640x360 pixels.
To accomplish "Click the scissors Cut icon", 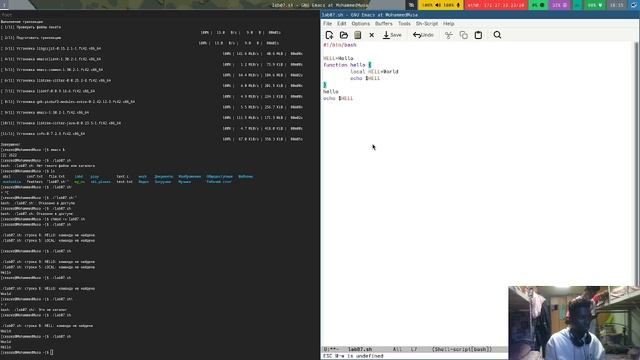I will (449, 35).
